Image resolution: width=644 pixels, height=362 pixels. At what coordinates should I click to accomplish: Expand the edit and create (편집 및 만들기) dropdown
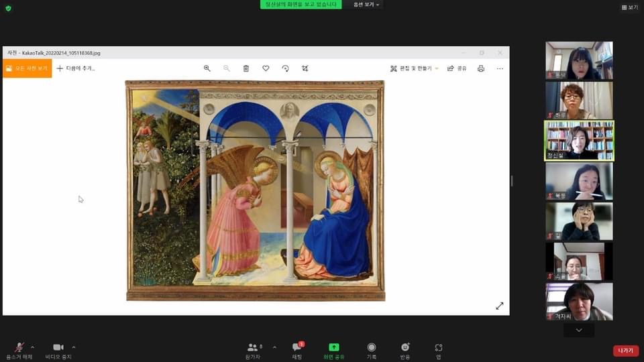[x=415, y=68]
